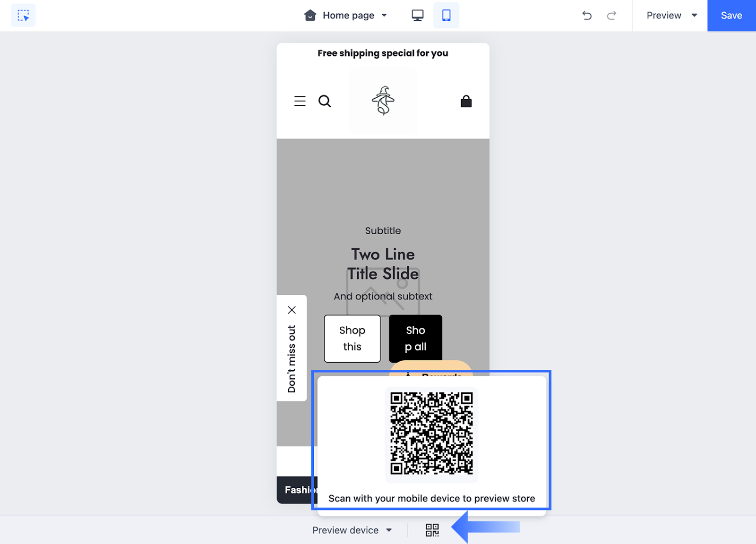Open the hamburger menu in store preview

(x=300, y=101)
